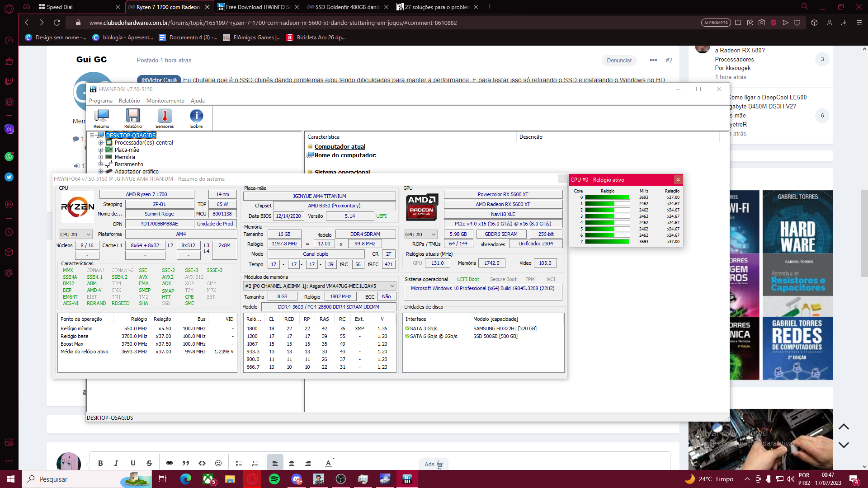Toggle underline formatting in reply editor
868x488 pixels.
click(133, 463)
